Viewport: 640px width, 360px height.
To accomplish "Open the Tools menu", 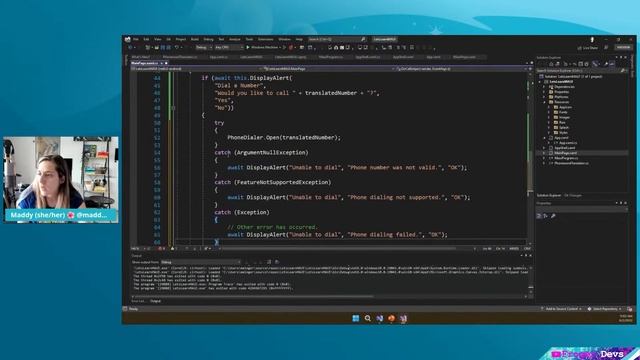I will tap(249, 39).
